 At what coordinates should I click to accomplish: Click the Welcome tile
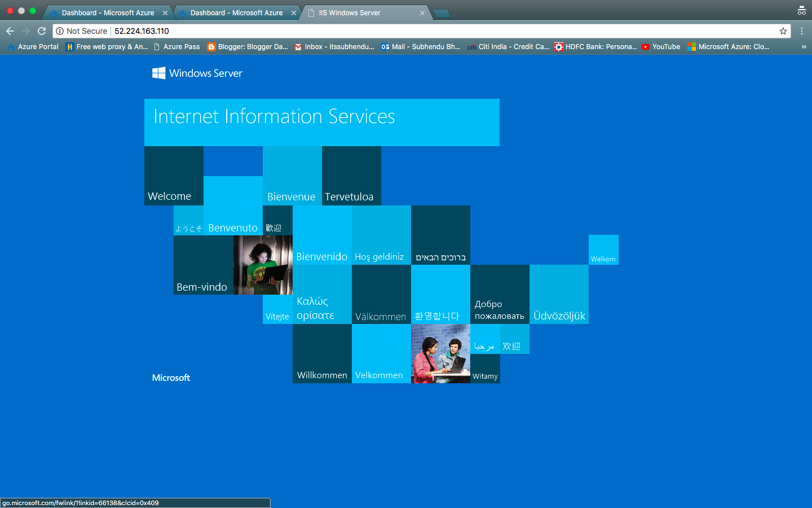point(174,176)
